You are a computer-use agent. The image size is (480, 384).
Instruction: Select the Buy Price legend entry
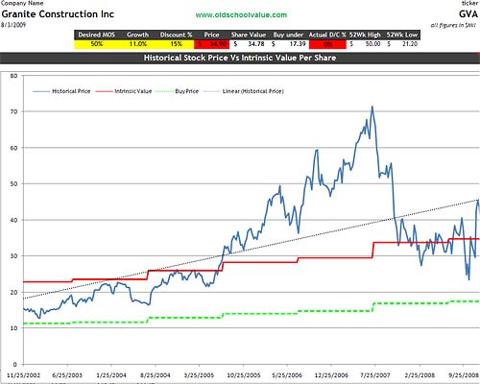(x=177, y=91)
